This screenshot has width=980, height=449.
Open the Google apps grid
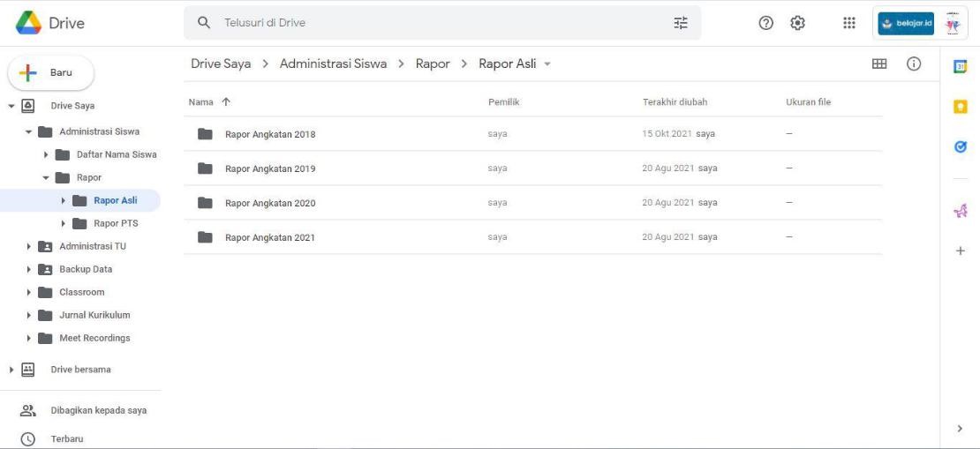tap(849, 23)
